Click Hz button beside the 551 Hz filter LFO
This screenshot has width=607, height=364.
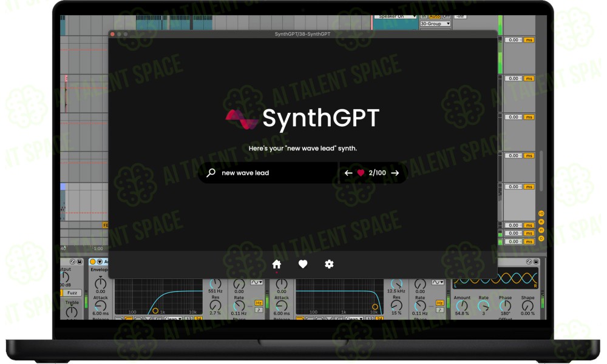pyautogui.click(x=259, y=303)
